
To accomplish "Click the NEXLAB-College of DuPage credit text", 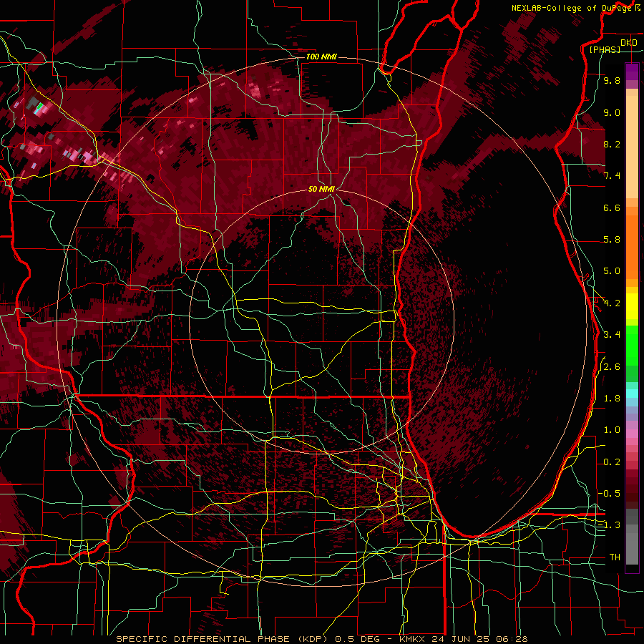I will pos(572,8).
